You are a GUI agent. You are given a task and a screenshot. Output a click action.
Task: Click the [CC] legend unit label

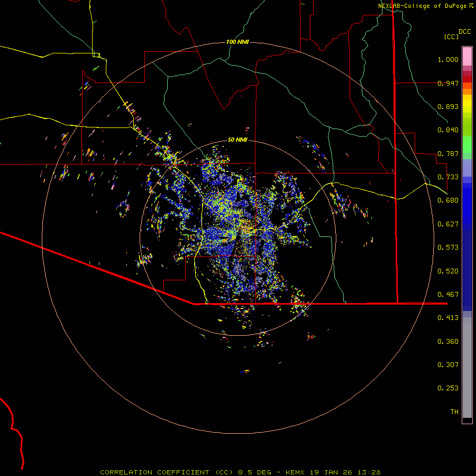click(451, 36)
